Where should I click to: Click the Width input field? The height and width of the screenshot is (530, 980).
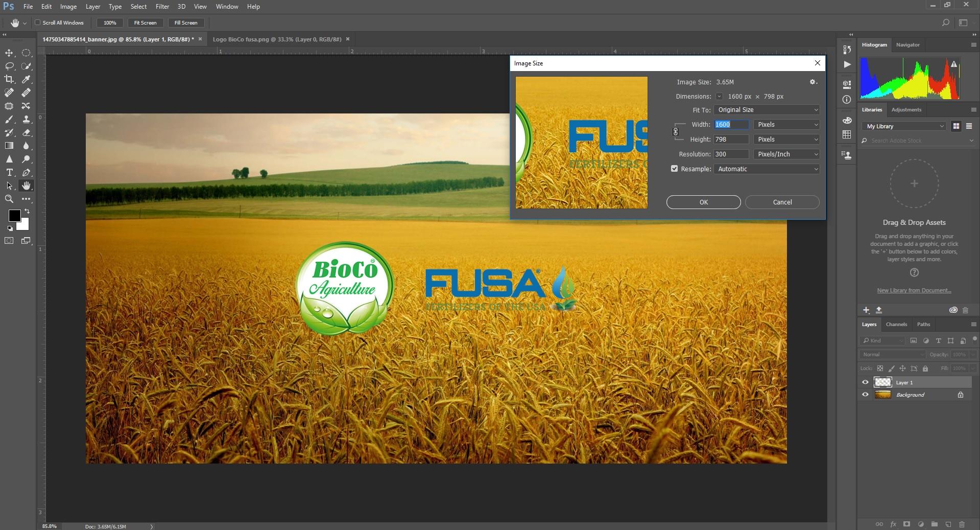pos(731,125)
